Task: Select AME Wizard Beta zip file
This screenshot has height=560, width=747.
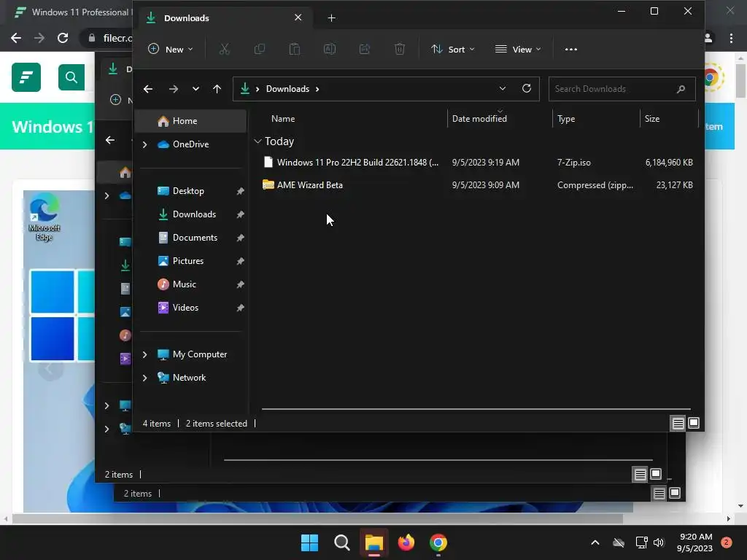Action: click(x=476, y=185)
